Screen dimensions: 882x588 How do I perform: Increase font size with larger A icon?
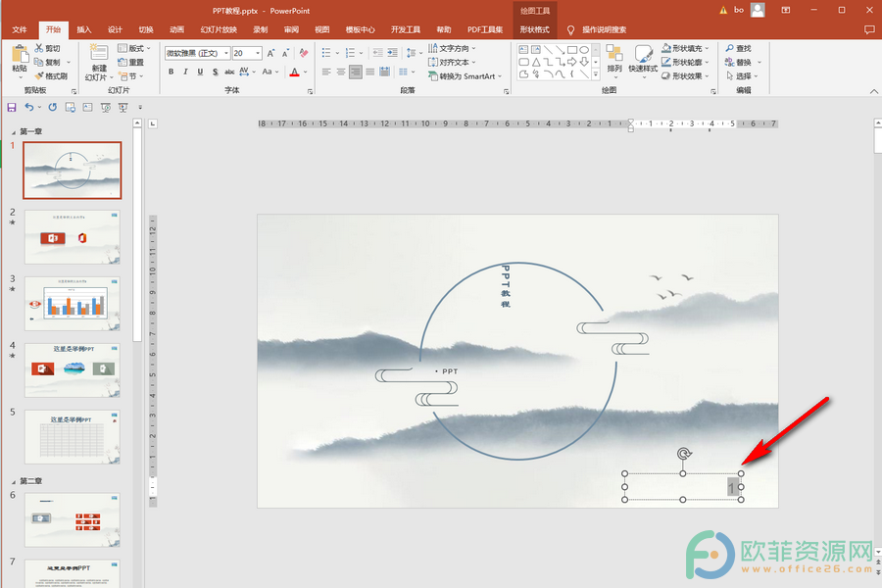pyautogui.click(x=270, y=53)
